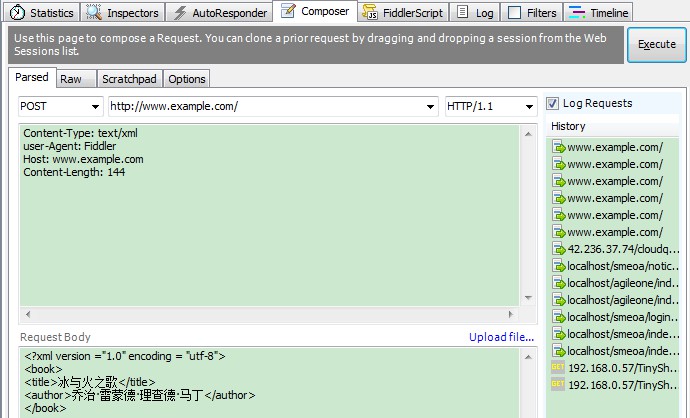Click headers horizontal scrollbar left arrow

point(28,314)
